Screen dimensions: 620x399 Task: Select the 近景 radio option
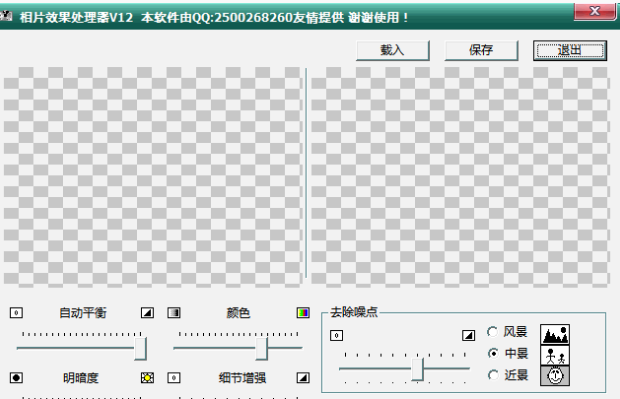[x=507, y=375]
